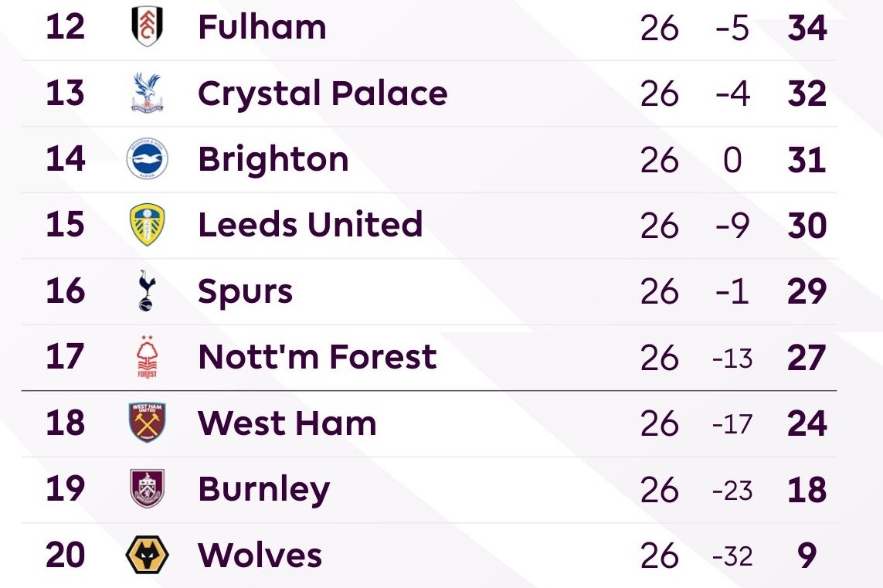
Task: Click the Fulham club crest
Action: click(x=147, y=27)
